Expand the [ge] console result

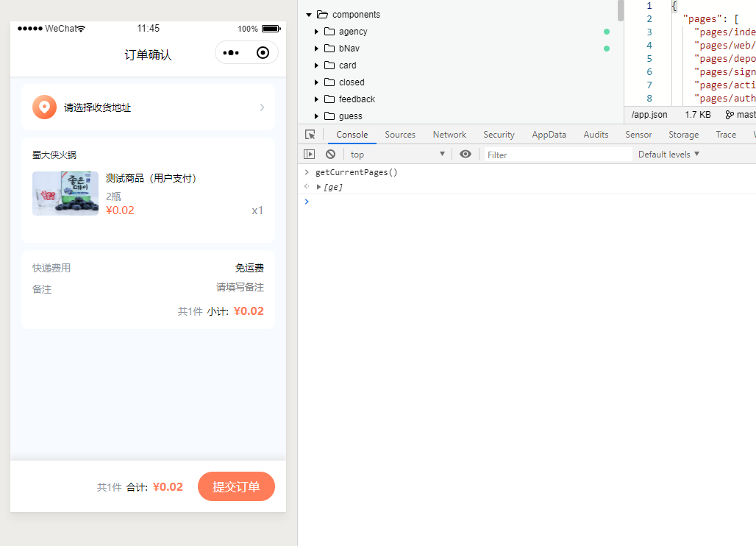coord(318,187)
